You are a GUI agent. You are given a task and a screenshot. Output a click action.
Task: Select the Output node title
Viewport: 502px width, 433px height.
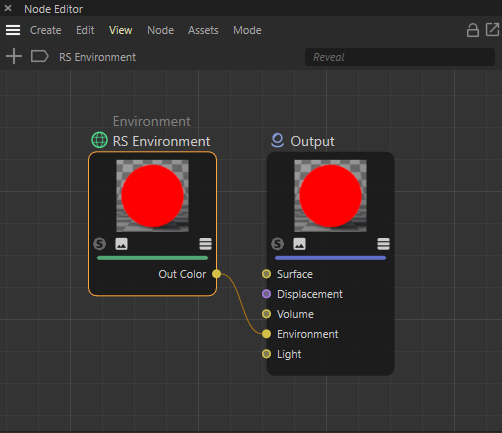pyautogui.click(x=312, y=141)
